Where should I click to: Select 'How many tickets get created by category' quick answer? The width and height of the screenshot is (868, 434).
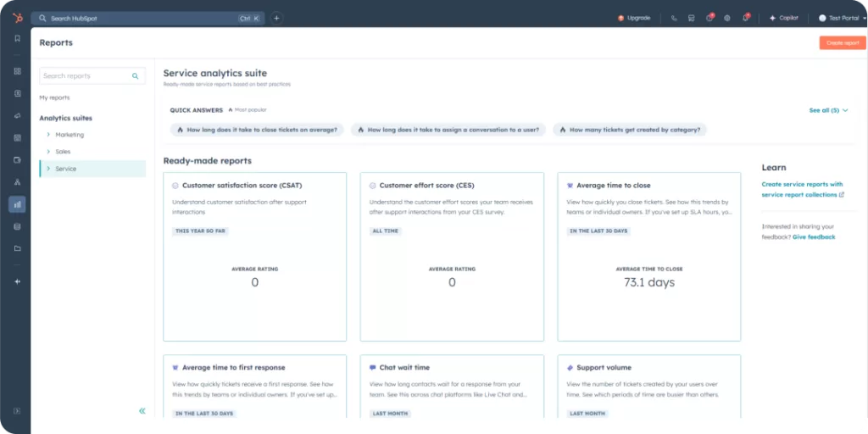click(630, 130)
